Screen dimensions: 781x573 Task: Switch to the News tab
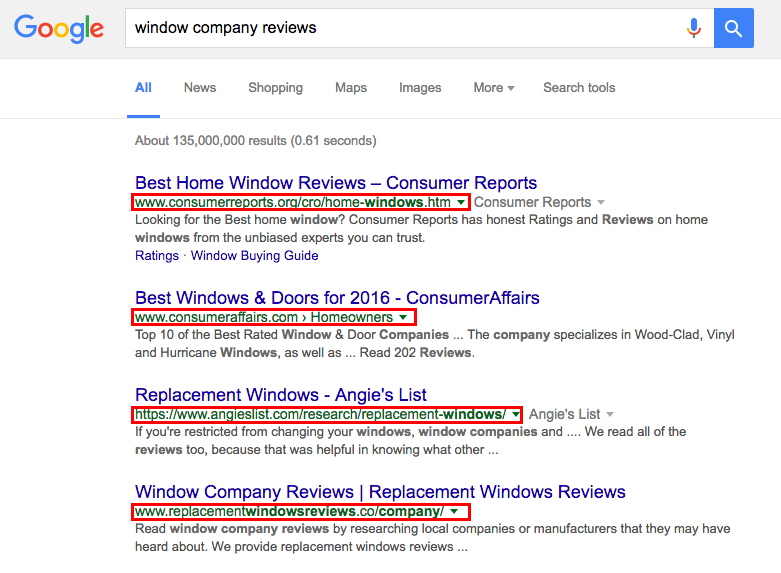point(200,88)
